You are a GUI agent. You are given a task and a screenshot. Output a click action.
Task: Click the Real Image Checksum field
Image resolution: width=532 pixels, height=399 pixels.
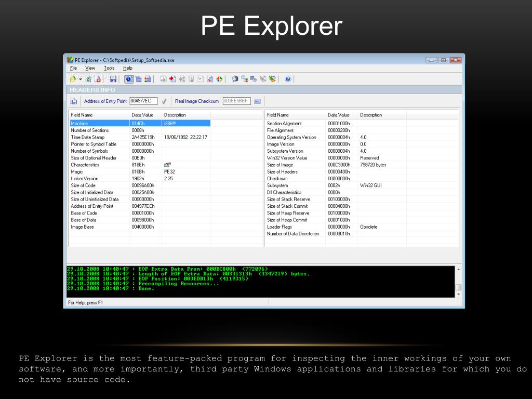237,101
